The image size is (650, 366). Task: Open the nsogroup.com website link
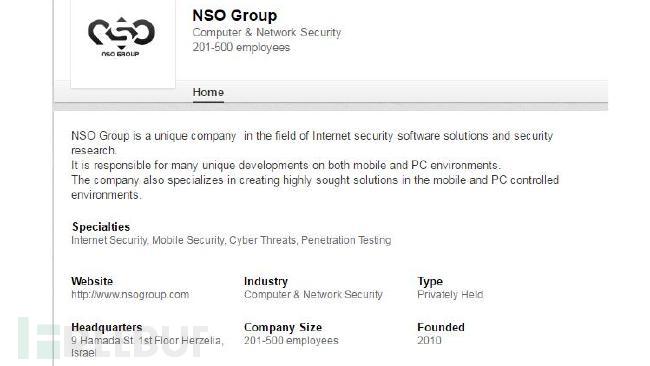(130, 295)
